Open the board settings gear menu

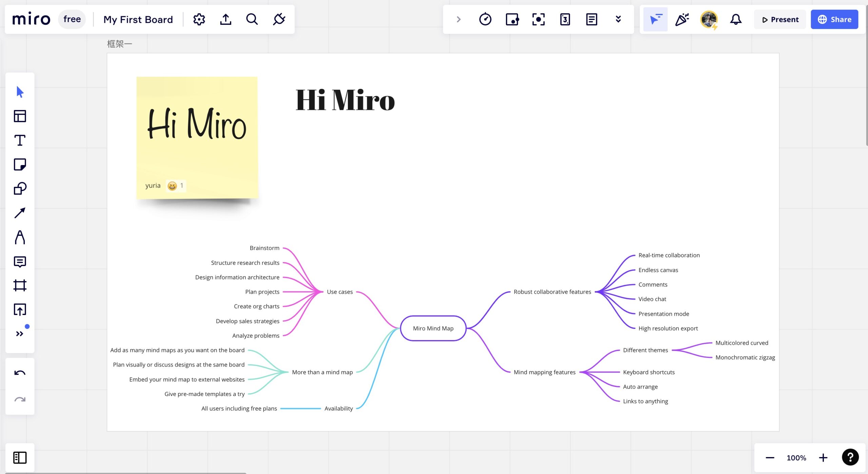199,19
